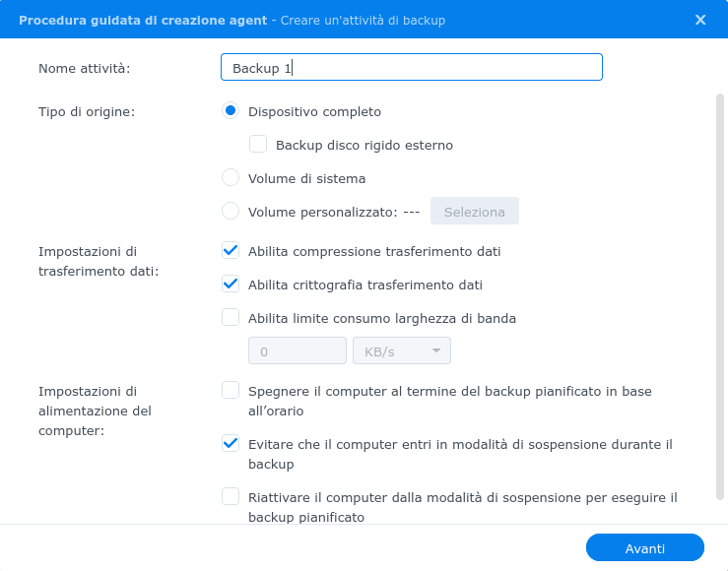The height and width of the screenshot is (571, 728).
Task: Click the Dispositivo completo label text
Action: 315,112
